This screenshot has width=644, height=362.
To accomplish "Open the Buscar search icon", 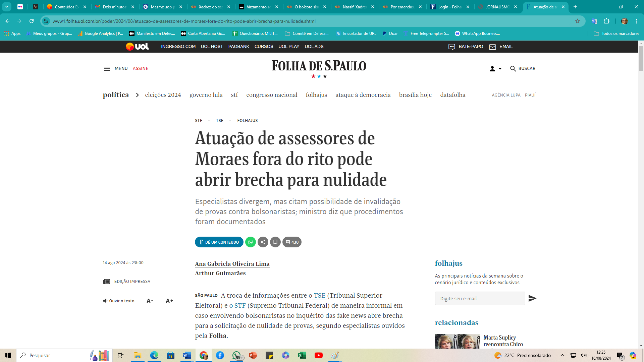I will point(513,69).
